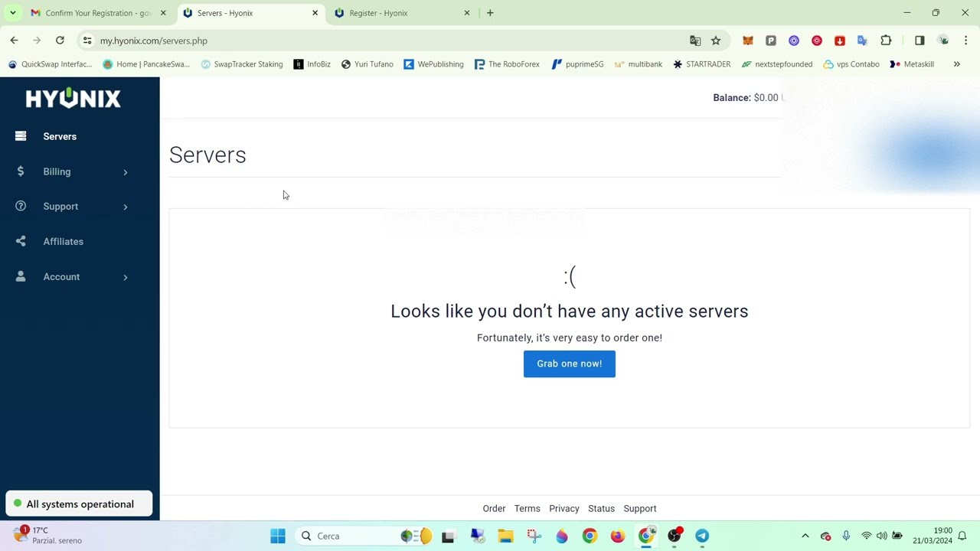Open QuickSwap Interface bookmark
Screen dimensions: 980x551
(x=50, y=64)
